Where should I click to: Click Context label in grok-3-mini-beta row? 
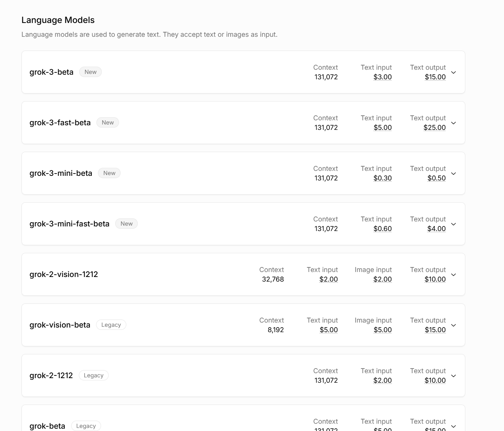[325, 169]
